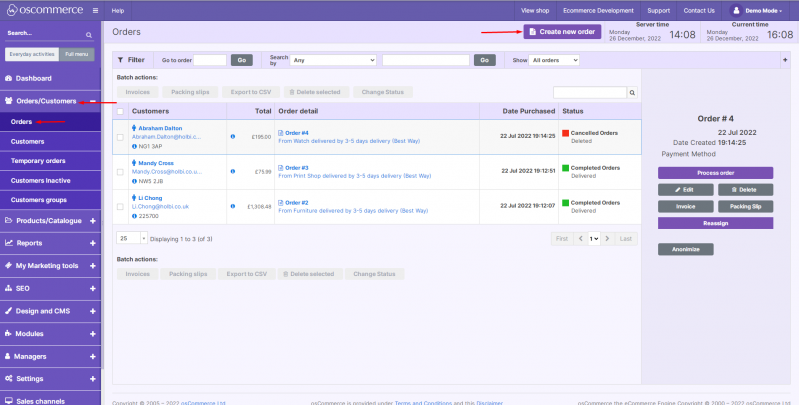Click the Create new order button
The image size is (799, 405).
pyautogui.click(x=562, y=32)
